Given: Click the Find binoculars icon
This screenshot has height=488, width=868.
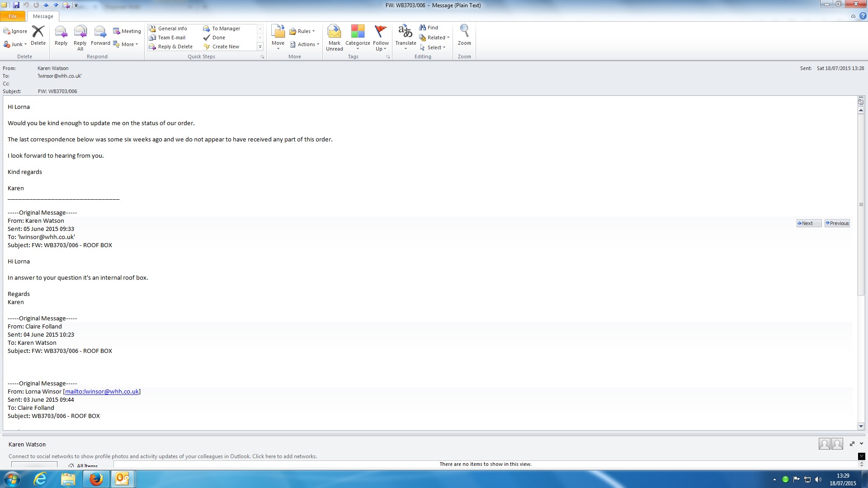Looking at the screenshot, I should [423, 28].
